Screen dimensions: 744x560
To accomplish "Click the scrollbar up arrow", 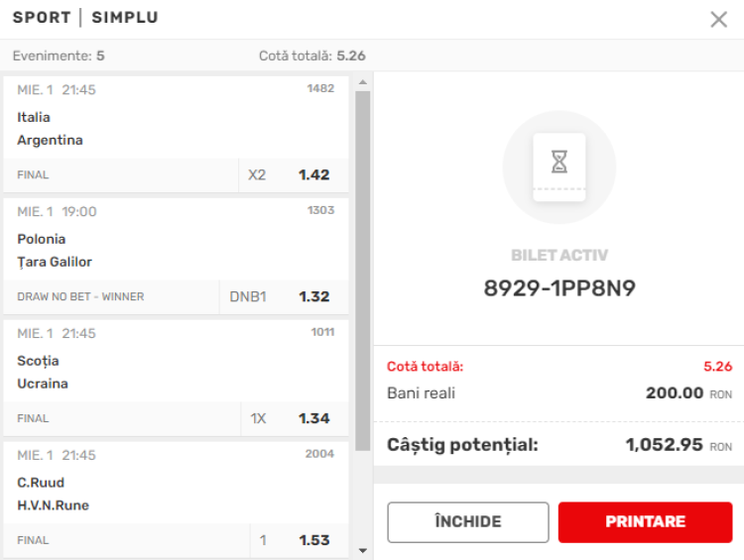I will click(x=362, y=82).
